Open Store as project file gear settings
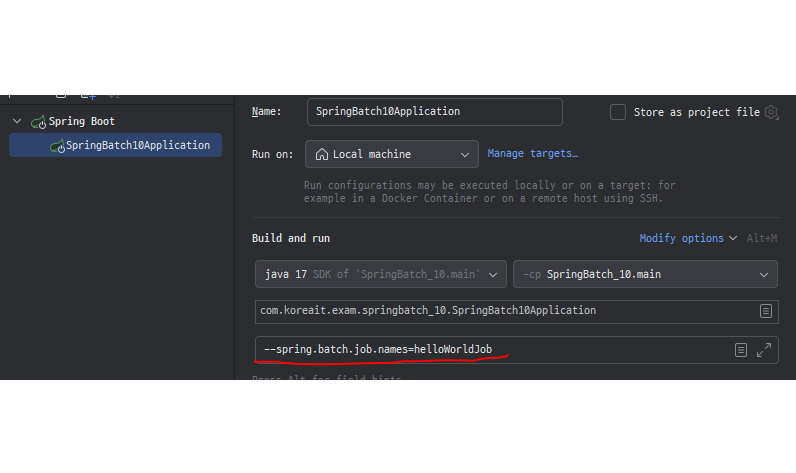This screenshot has width=796, height=473. 771,112
